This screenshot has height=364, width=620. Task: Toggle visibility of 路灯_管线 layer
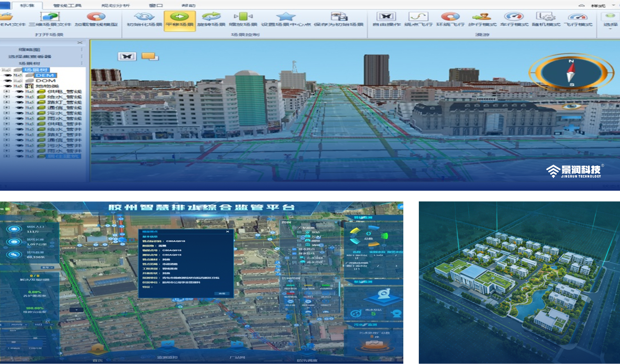(x=19, y=102)
